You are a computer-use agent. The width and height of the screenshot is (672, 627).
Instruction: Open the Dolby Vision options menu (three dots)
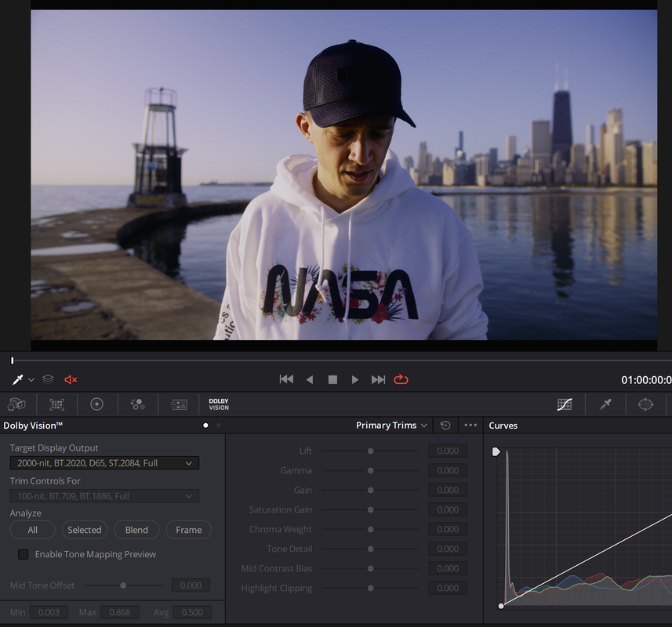click(470, 426)
